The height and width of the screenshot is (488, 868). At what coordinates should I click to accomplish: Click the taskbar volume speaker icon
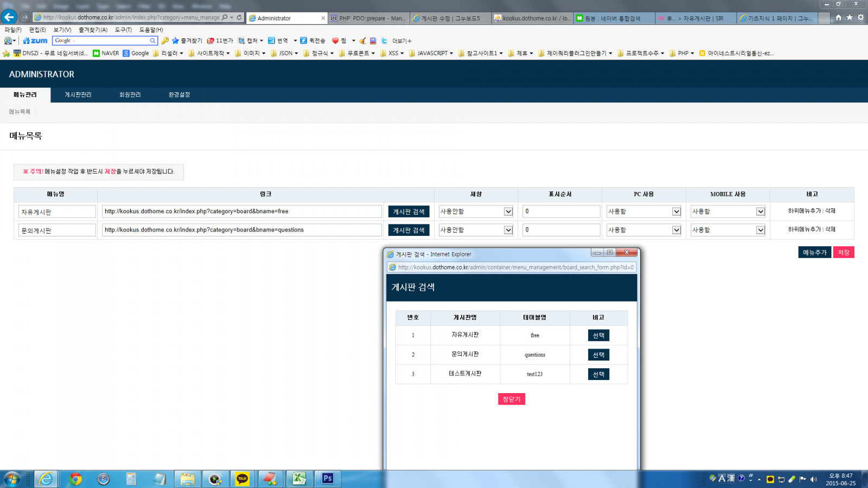(x=813, y=479)
